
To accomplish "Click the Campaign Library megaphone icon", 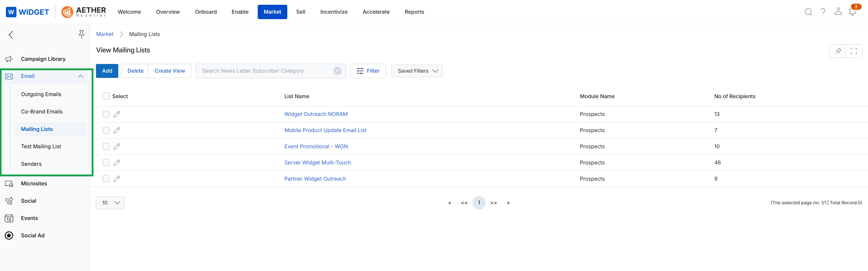I will click(9, 59).
